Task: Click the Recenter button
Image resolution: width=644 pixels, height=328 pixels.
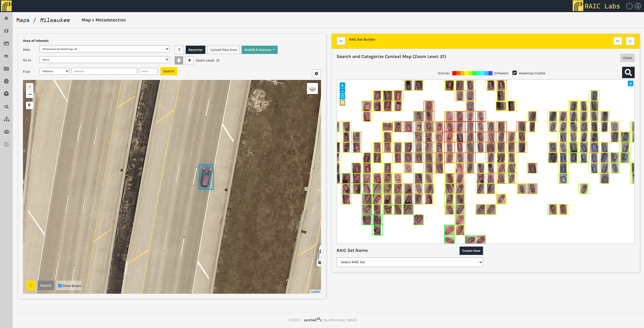Action: 195,50
